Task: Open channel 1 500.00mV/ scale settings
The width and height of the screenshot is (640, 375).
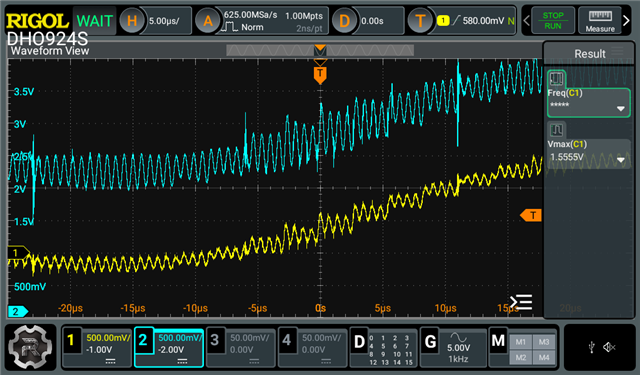Action: 108,337
